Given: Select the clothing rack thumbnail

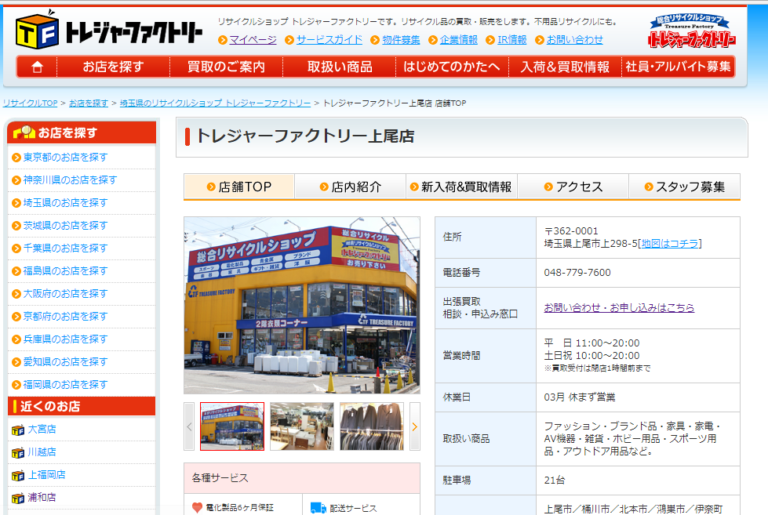Looking at the screenshot, I should tap(372, 426).
